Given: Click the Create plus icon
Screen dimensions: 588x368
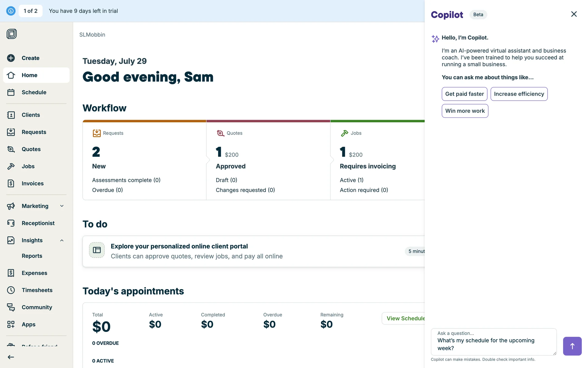Looking at the screenshot, I should pos(11,58).
